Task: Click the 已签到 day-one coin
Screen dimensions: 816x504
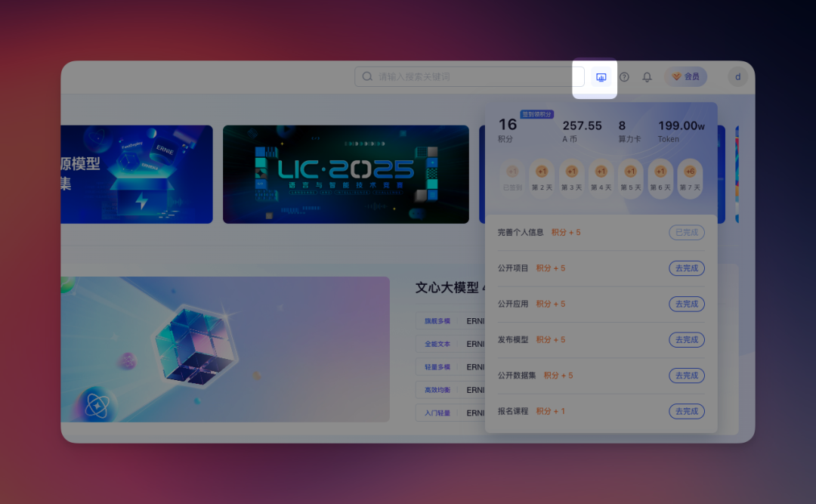Action: [x=512, y=178]
